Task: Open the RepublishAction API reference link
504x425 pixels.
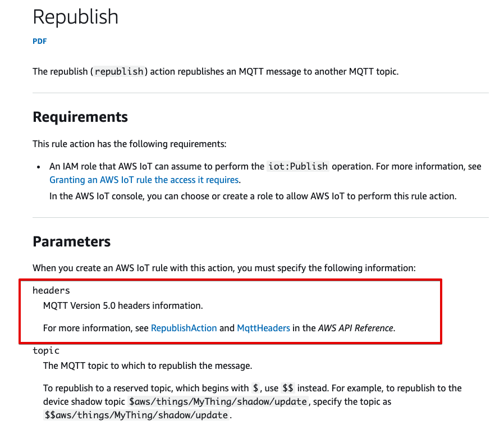Action: 184,328
